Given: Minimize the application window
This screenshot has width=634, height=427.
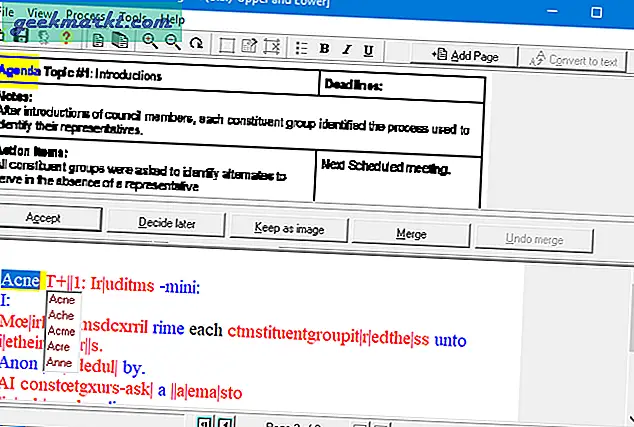Looking at the screenshot, I should [552, 11].
